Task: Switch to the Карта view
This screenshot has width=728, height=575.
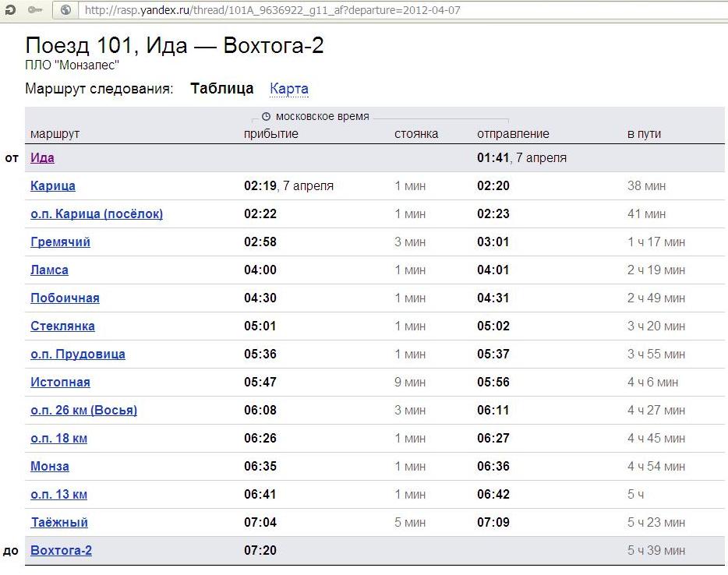Action: pos(289,89)
